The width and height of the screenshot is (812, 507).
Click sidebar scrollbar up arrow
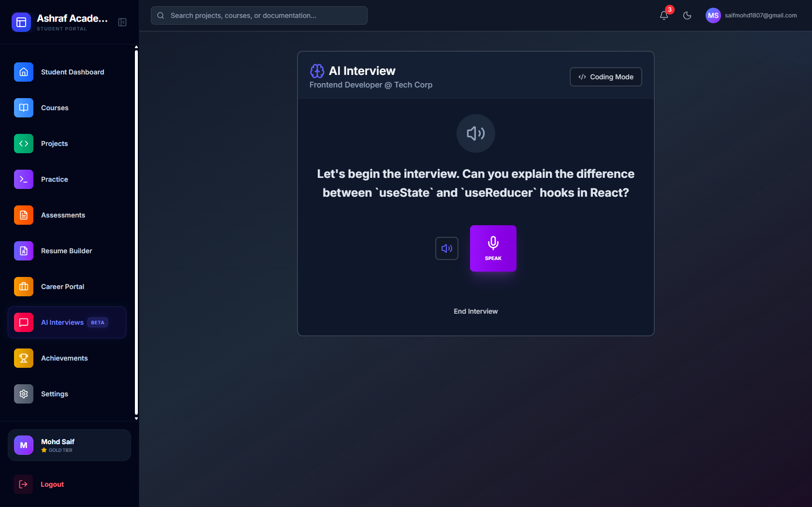(136, 47)
